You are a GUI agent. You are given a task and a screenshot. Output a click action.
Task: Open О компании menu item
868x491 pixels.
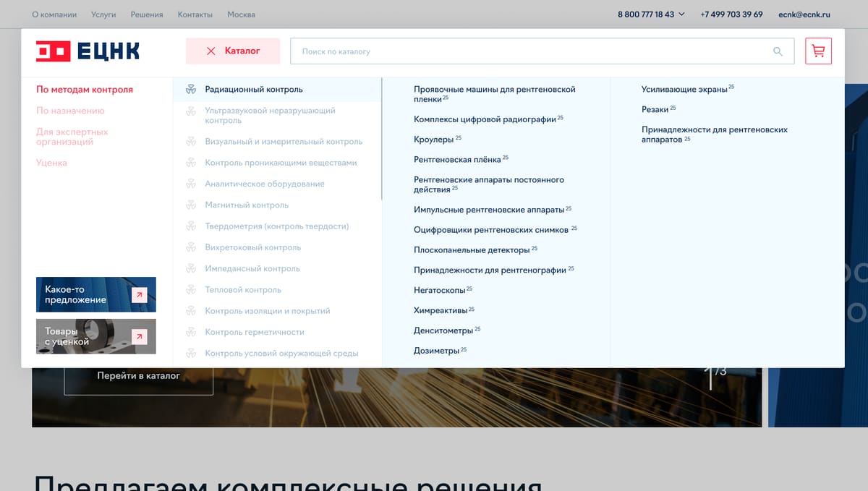point(54,14)
